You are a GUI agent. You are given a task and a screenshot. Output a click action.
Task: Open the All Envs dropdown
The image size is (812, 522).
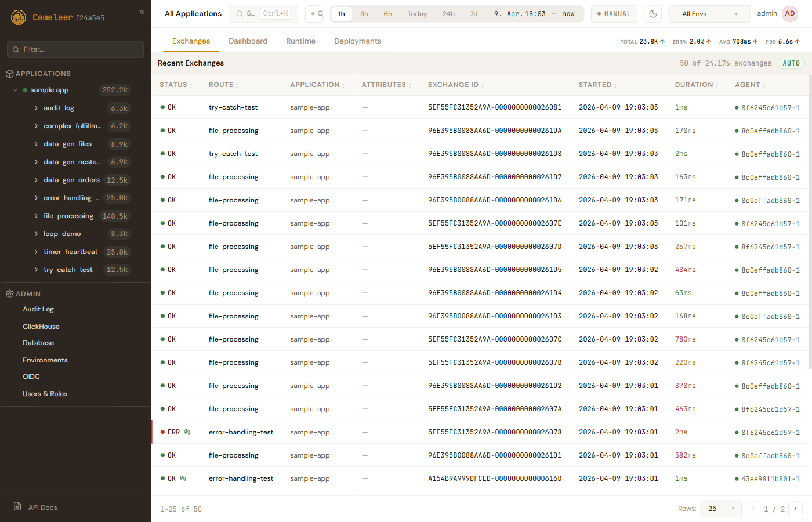(710, 14)
